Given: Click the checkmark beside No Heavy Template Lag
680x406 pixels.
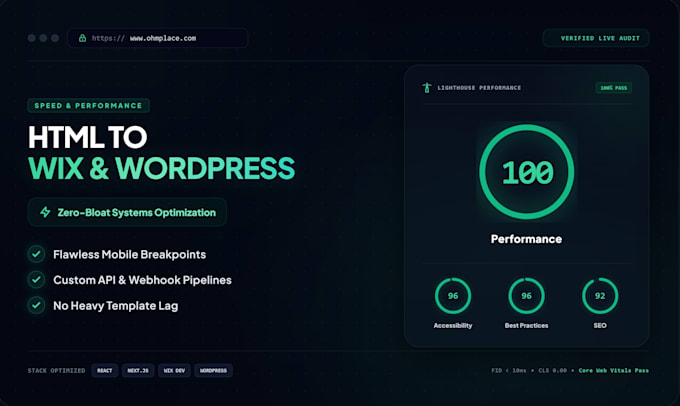Looking at the screenshot, I should point(36,305).
